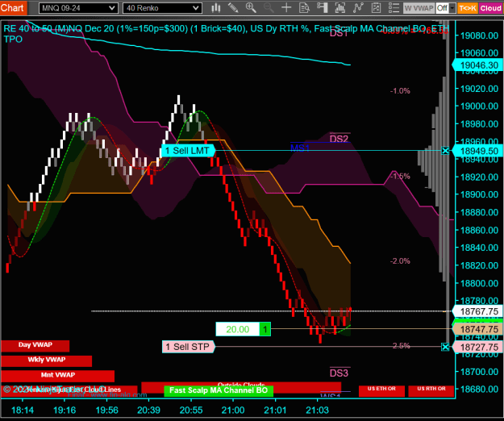Click the MS1 level label
504x421 pixels.
tap(299, 148)
